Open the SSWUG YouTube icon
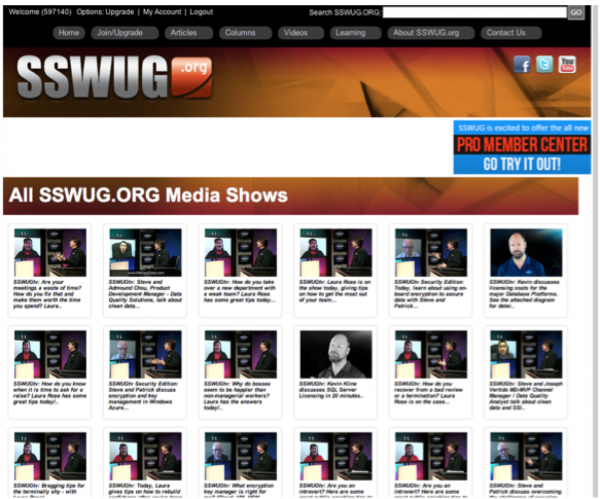The width and height of the screenshot is (600, 499). [x=567, y=64]
